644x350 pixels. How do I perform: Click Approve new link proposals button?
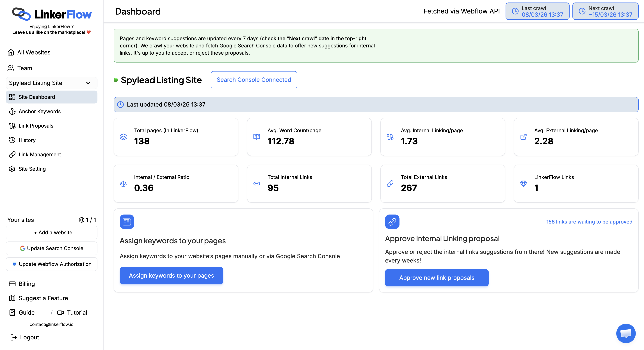tap(437, 278)
